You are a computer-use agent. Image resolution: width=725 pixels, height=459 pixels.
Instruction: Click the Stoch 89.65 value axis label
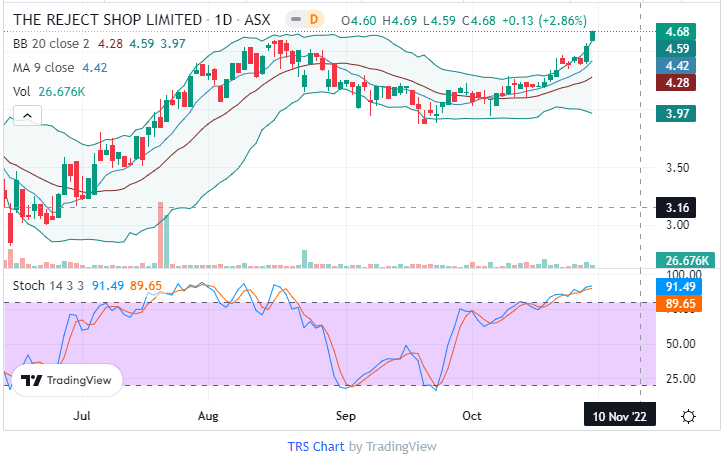pyautogui.click(x=676, y=304)
